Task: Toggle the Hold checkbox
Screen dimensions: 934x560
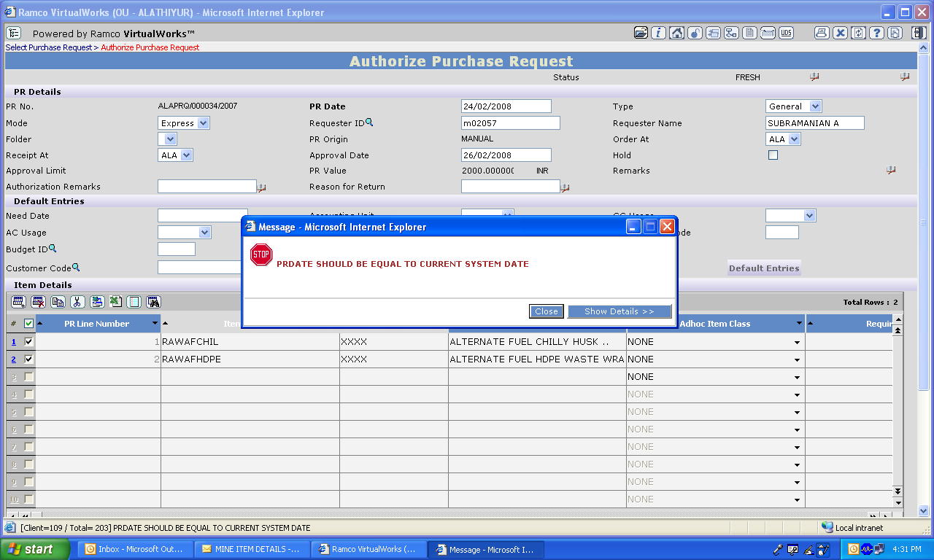Action: pyautogui.click(x=773, y=155)
